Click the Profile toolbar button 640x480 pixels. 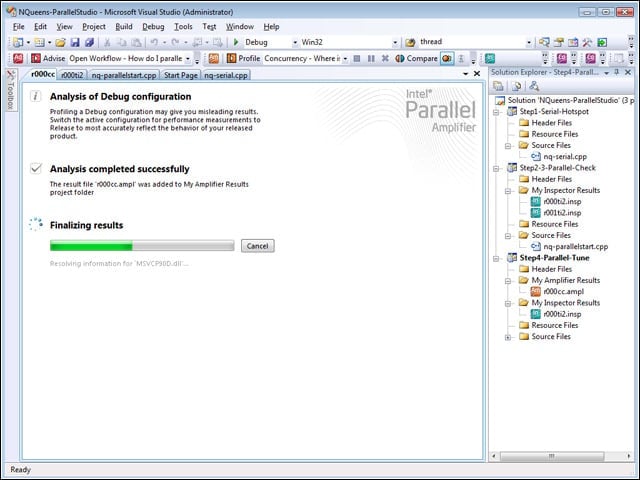244,58
